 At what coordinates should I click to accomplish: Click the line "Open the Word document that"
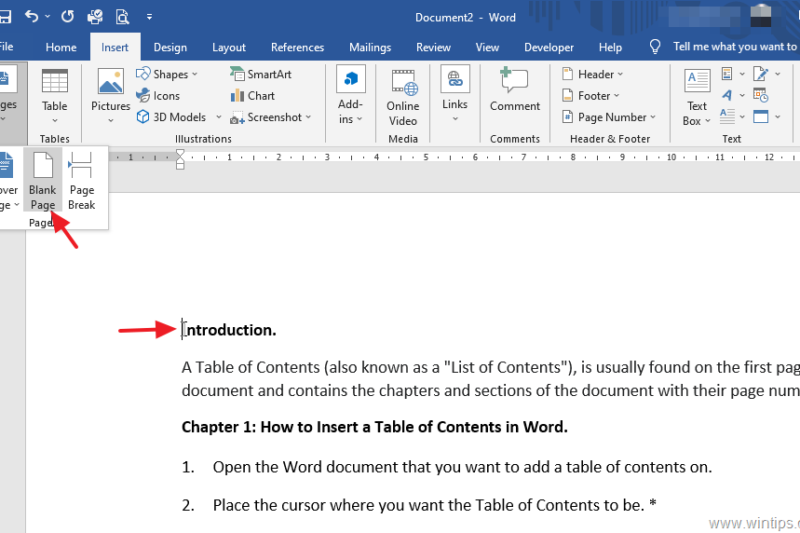462,467
